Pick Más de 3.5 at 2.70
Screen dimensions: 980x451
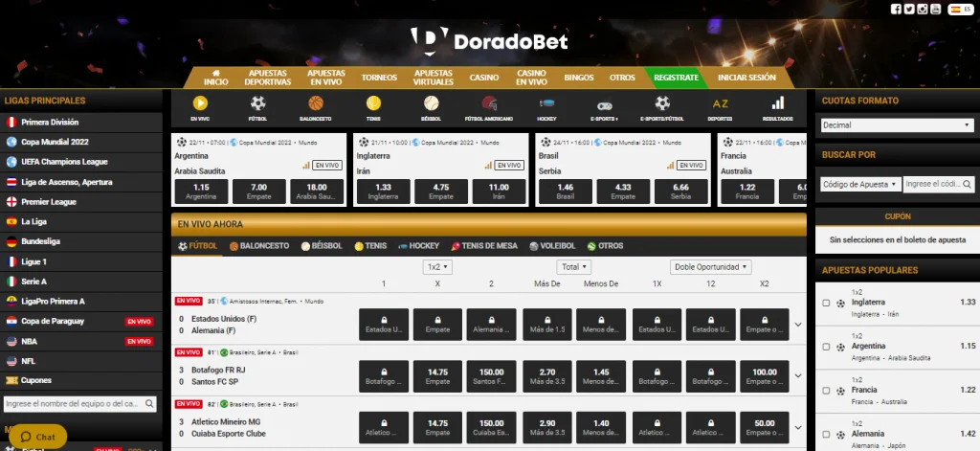(x=546, y=376)
